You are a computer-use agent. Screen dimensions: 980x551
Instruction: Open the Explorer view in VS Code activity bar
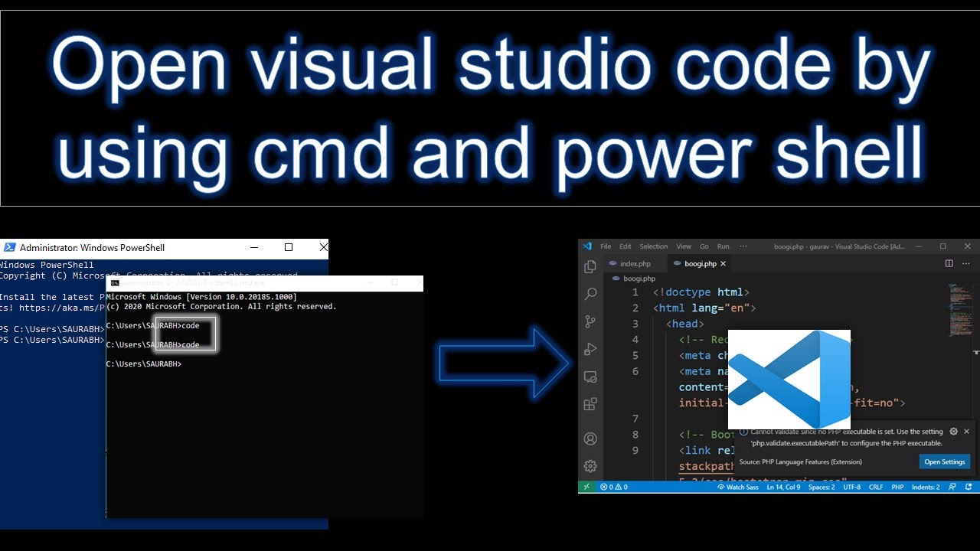click(590, 266)
